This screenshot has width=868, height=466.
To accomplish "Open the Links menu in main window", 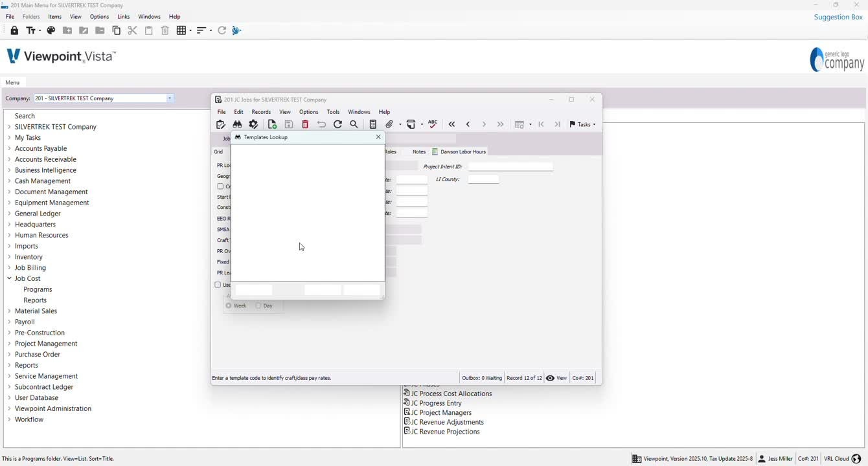I will [x=124, y=17].
